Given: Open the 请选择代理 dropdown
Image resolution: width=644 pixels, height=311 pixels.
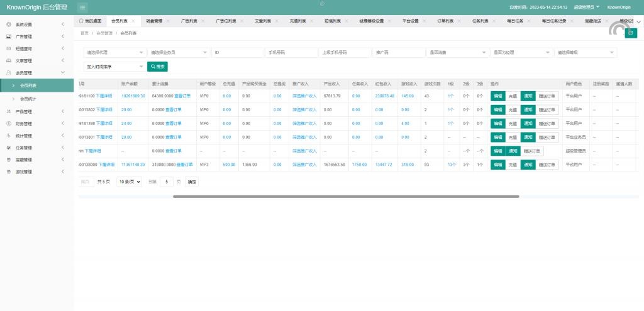Looking at the screenshot, I should click(x=115, y=53).
